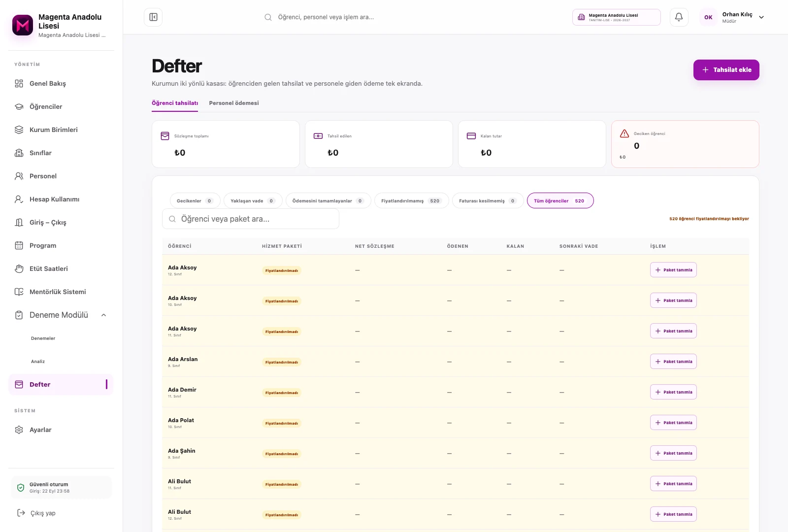
Task: Select Öğrenci tahsilatı tab
Action: [175, 103]
